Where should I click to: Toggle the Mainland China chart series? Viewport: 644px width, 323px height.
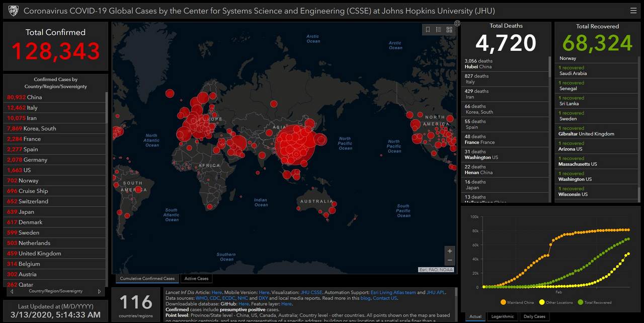click(517, 302)
